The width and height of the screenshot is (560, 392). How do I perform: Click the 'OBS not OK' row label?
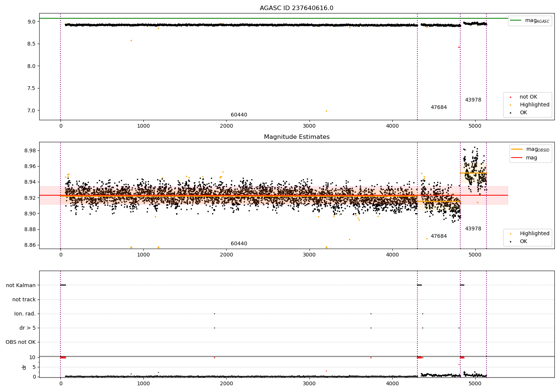click(21, 342)
